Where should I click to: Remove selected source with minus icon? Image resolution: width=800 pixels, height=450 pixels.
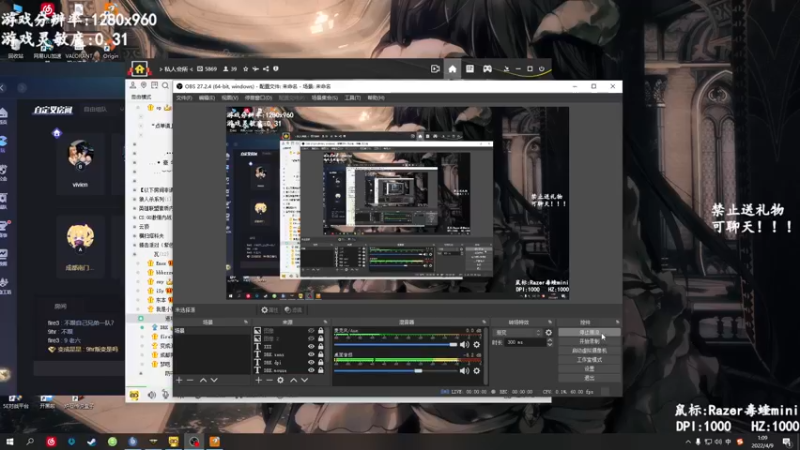[x=269, y=380]
